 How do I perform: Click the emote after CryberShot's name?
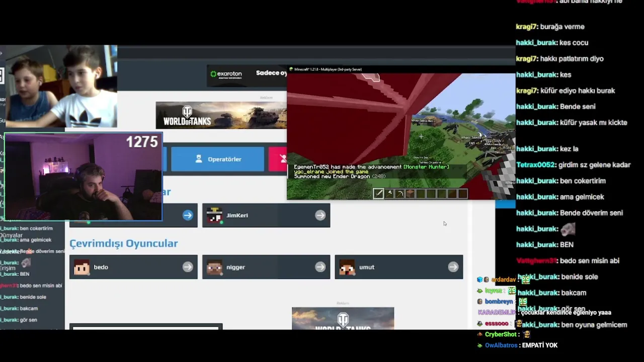(x=527, y=334)
